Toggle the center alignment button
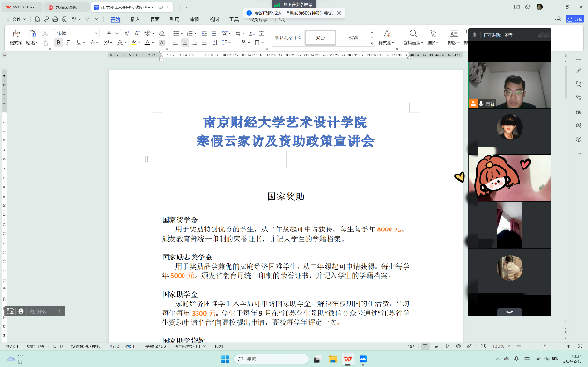The height and width of the screenshot is (367, 588). [184, 43]
